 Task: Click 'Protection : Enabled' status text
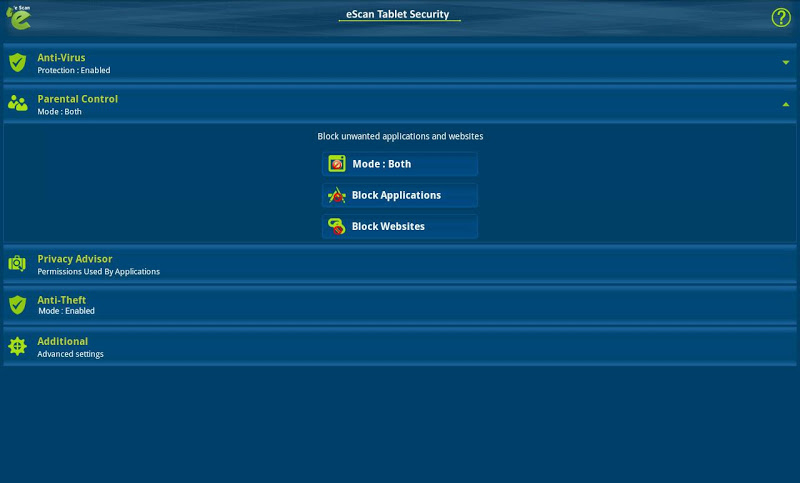[73, 70]
